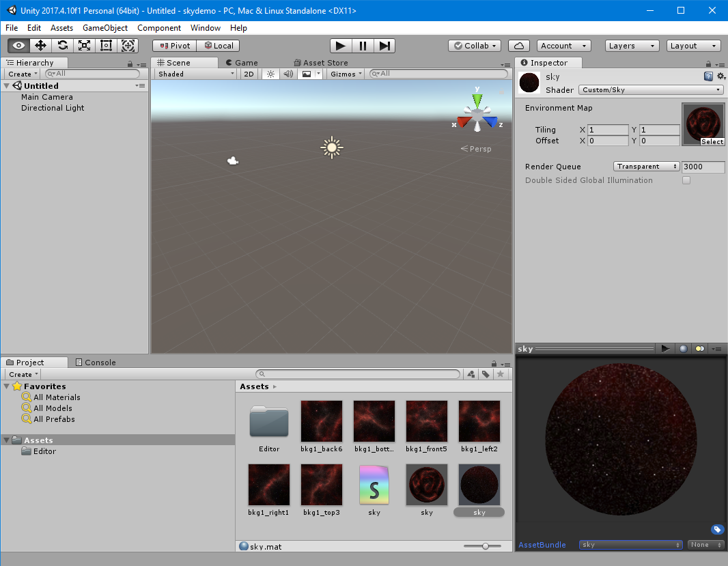Click the preview play button
728x566 pixels.
click(665, 349)
